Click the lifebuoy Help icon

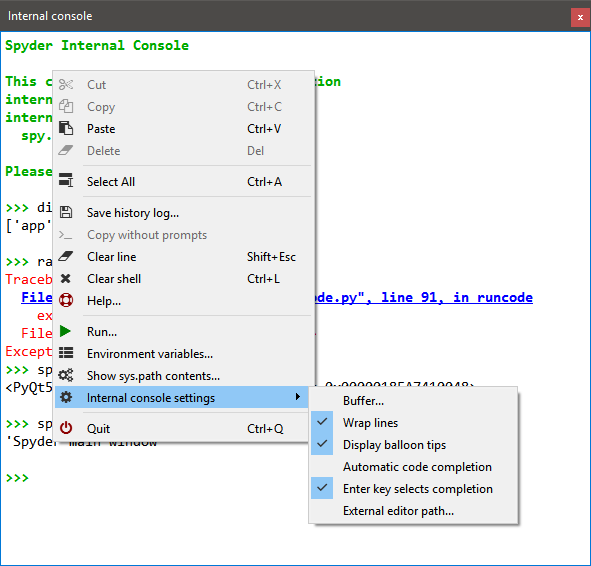pos(66,300)
